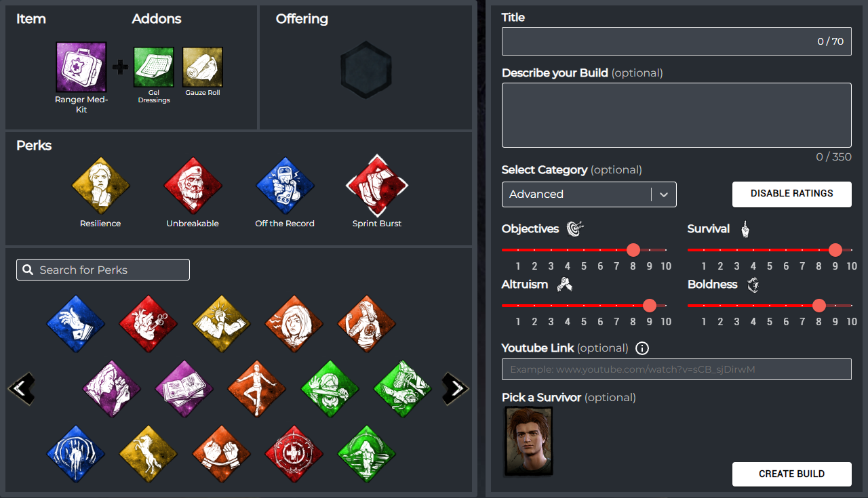This screenshot has width=868, height=498.
Task: Focus the Search for Perks field
Action: pos(103,270)
